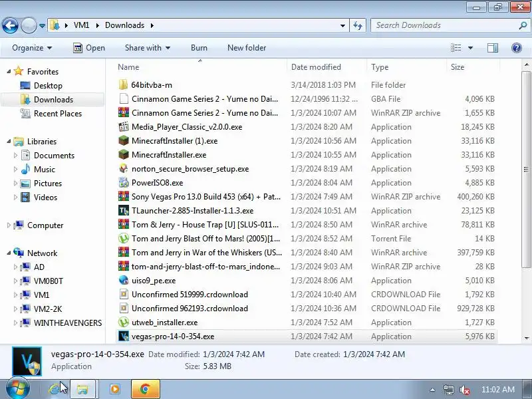
Task: Click the MinecraftInstaller.exe block icon
Action: pos(124,155)
